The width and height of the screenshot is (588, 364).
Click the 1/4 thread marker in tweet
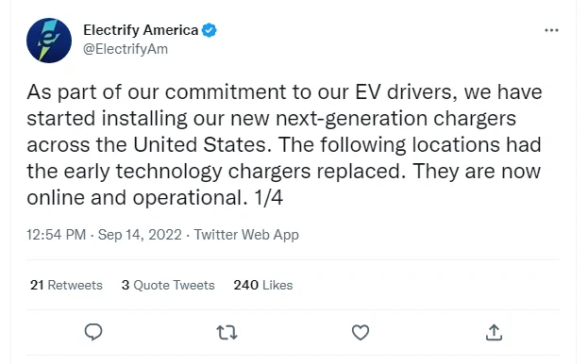point(268,197)
